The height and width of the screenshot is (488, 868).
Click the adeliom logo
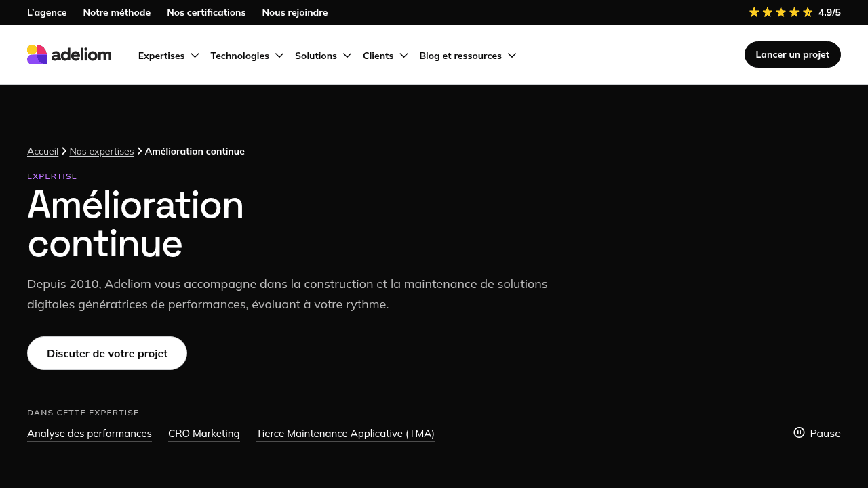[69, 55]
